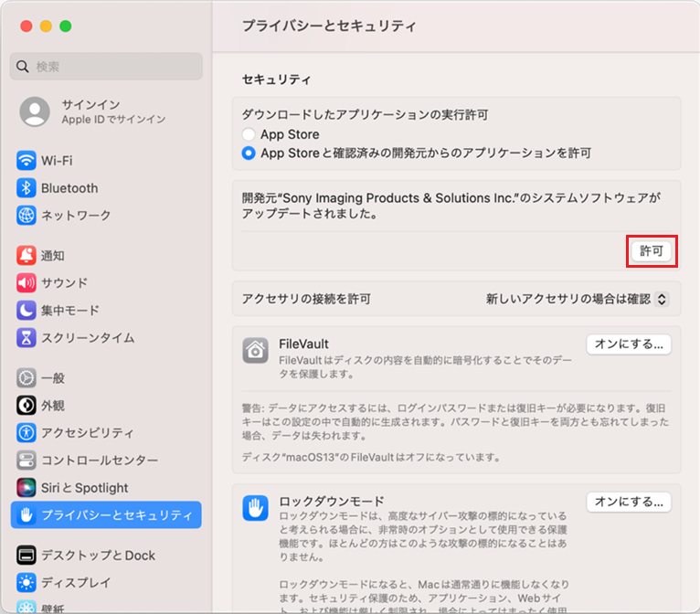Open スクリーンタイム hourglass icon
Image resolution: width=700 pixels, height=614 pixels.
(x=27, y=338)
